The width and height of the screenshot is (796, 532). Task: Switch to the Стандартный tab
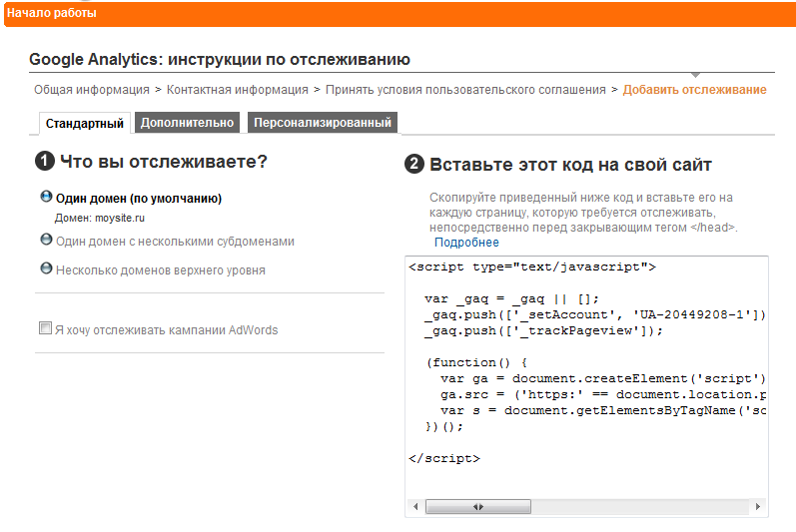85,124
